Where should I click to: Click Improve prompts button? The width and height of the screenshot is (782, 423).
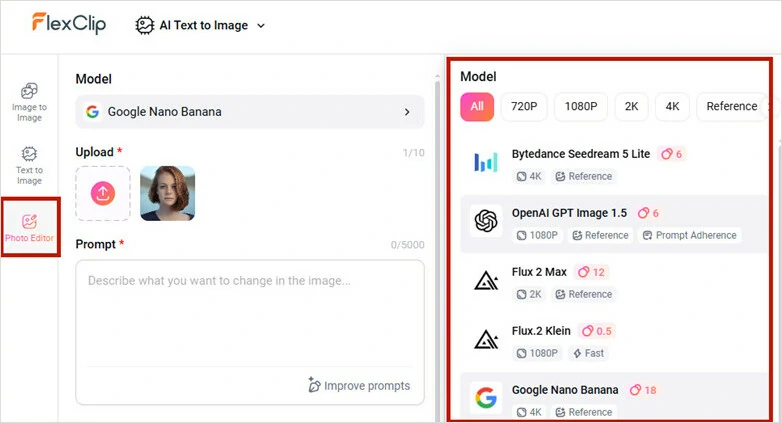click(x=359, y=386)
